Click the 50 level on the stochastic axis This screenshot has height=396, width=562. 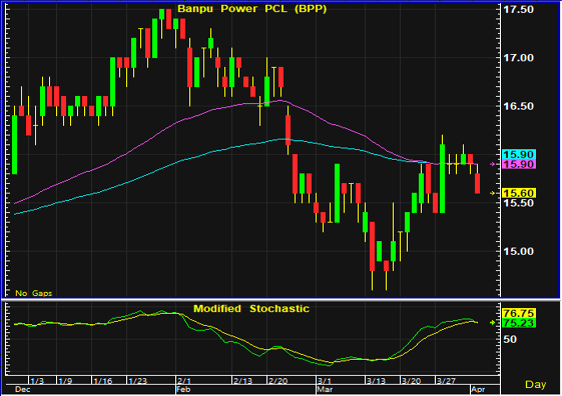tap(510, 339)
